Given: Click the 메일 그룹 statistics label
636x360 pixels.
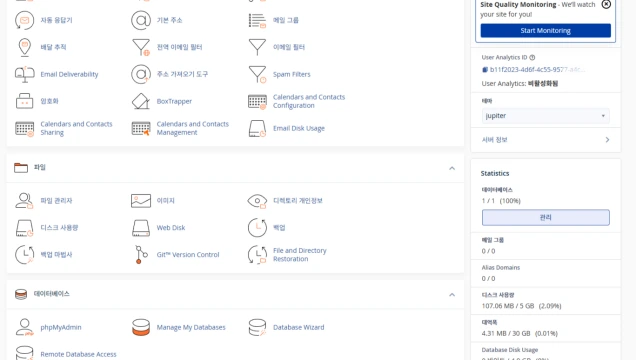Looking at the screenshot, I should click(492, 240).
